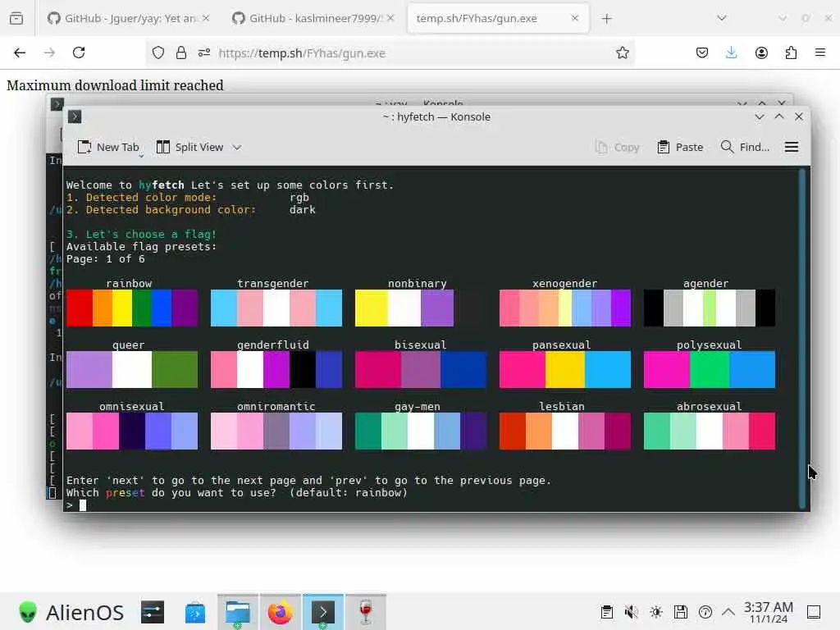
Task: Click the agender flag swatch
Action: pos(710,308)
